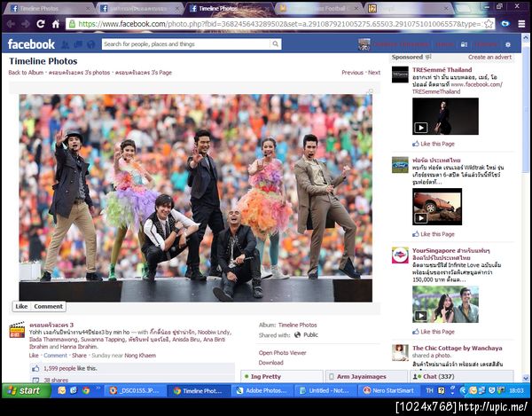This screenshot has height=416, width=532.
Task: Click the Share link under the caption
Action: click(x=79, y=356)
